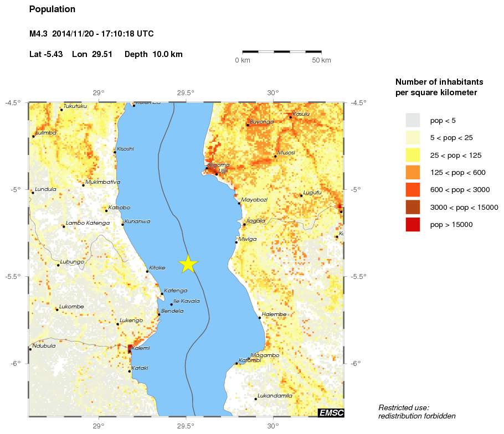504x434 pixels.
Task: Select the Kalemi town marker
Action: [130, 348]
